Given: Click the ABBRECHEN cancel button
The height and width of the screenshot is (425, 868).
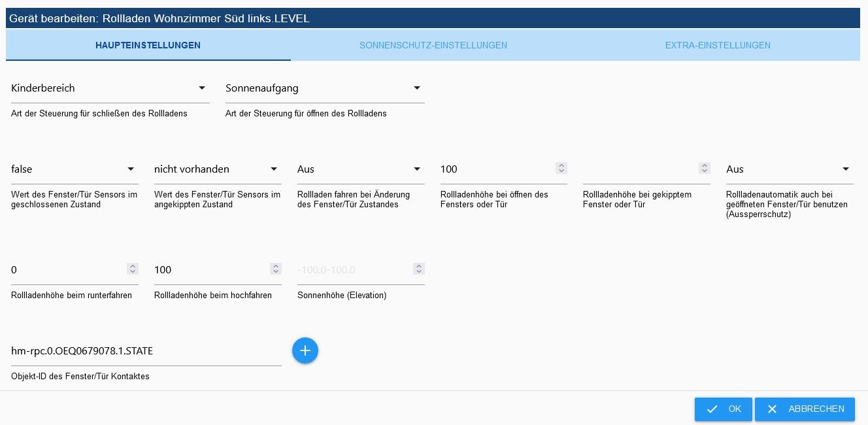Looking at the screenshot, I should 805,409.
